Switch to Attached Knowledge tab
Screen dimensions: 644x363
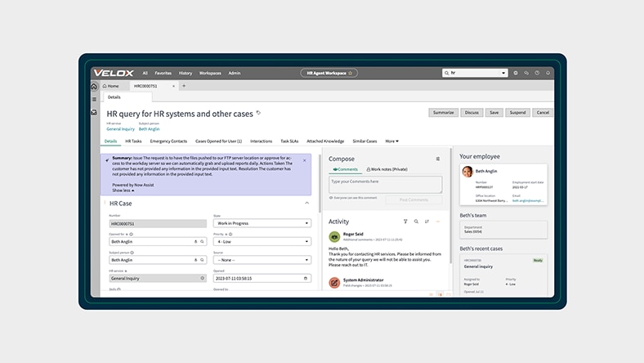pos(325,141)
